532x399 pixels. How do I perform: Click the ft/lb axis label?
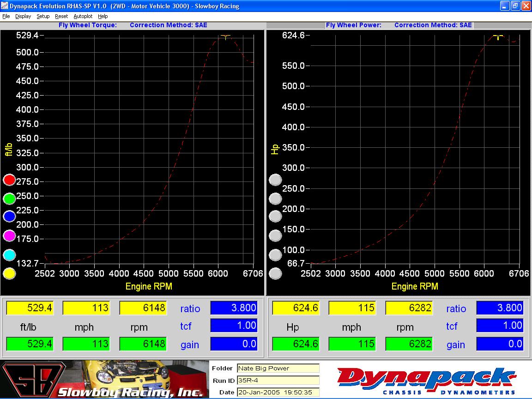click(x=8, y=149)
